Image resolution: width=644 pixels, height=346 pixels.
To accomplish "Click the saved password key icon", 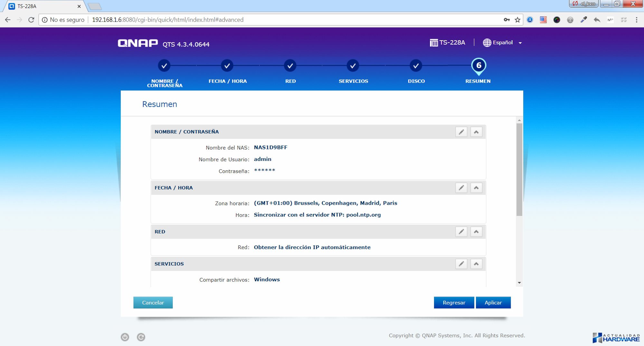I will 507,20.
